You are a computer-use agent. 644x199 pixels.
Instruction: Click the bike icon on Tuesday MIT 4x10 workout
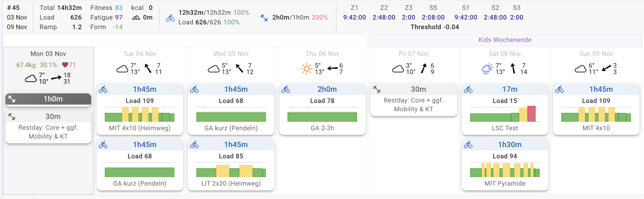(x=103, y=90)
